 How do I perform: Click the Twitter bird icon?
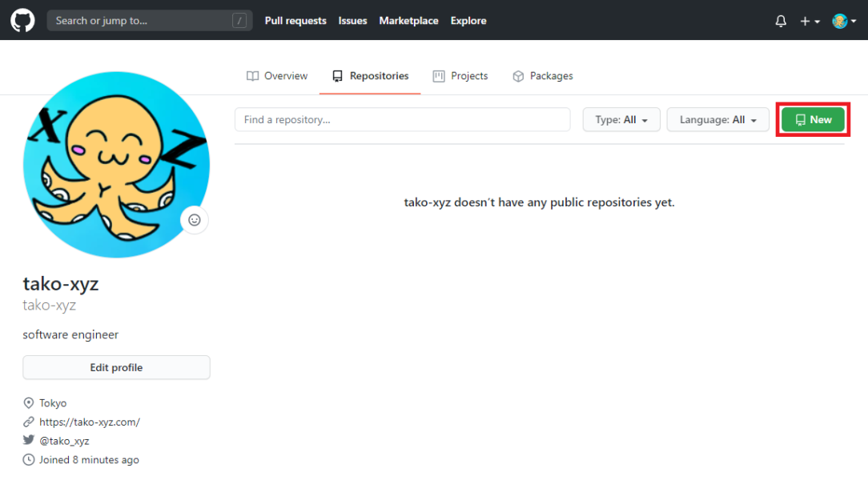click(x=29, y=441)
